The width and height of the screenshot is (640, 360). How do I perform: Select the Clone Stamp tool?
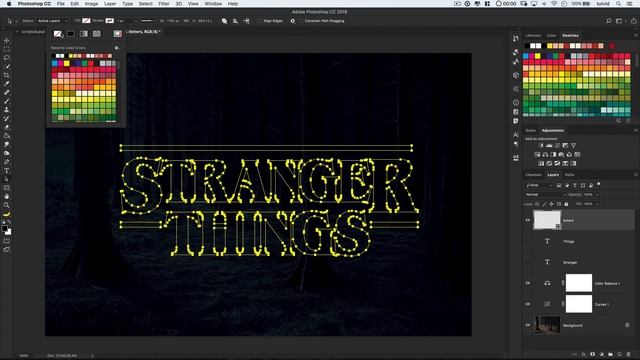[x=7, y=110]
